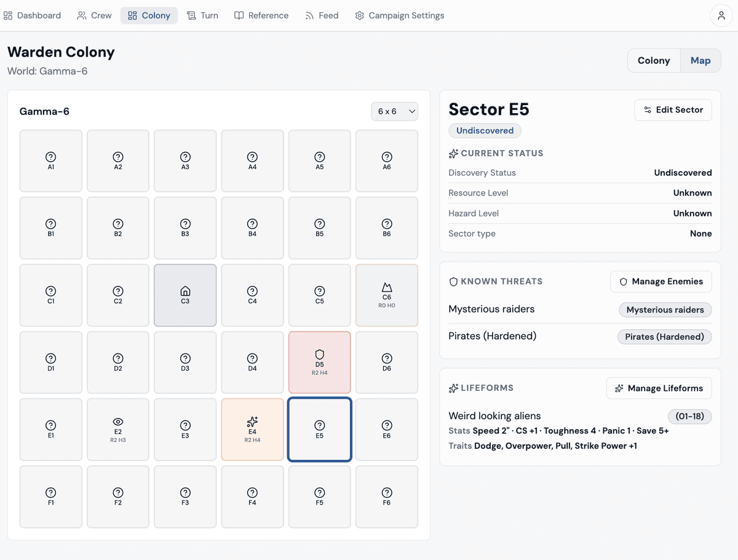The width and height of the screenshot is (738, 560).
Task: Click the (01-18) lifeform range badge
Action: click(x=690, y=417)
